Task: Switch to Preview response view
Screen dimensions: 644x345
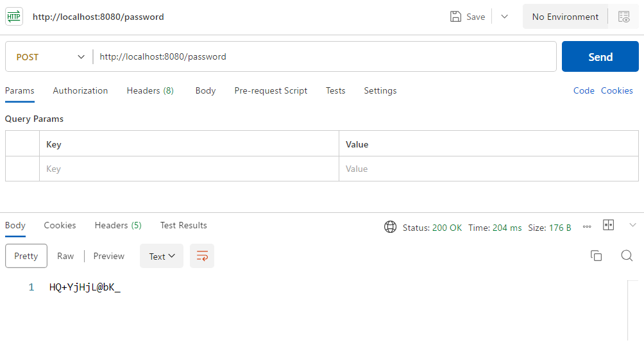Action: coord(109,256)
